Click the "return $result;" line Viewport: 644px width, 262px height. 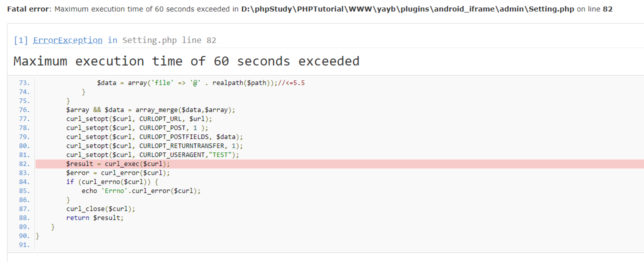click(94, 217)
